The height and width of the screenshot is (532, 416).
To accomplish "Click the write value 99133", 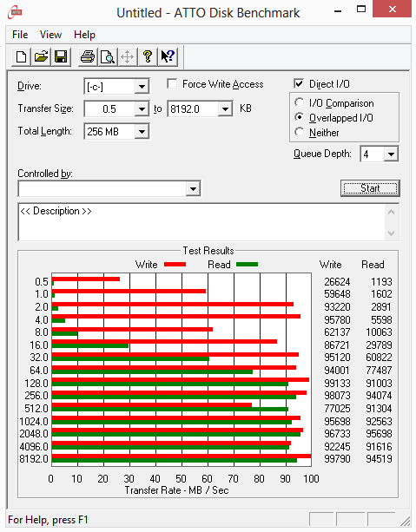I will (337, 383).
